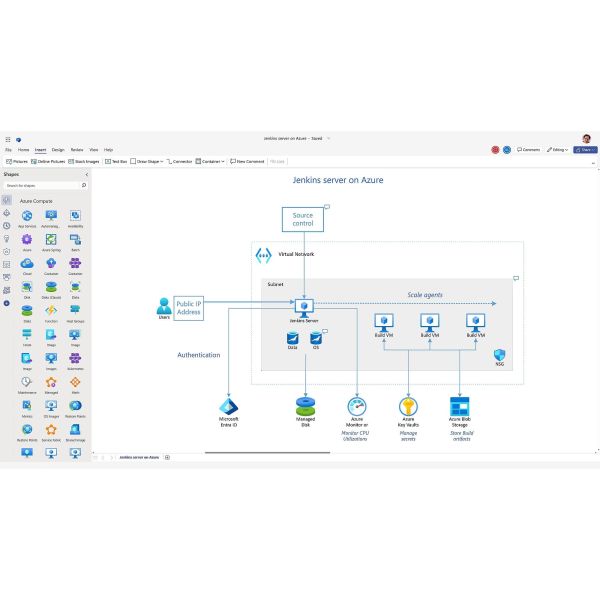600x600 pixels.
Task: Open the Editing mode dropdown
Action: point(557,150)
